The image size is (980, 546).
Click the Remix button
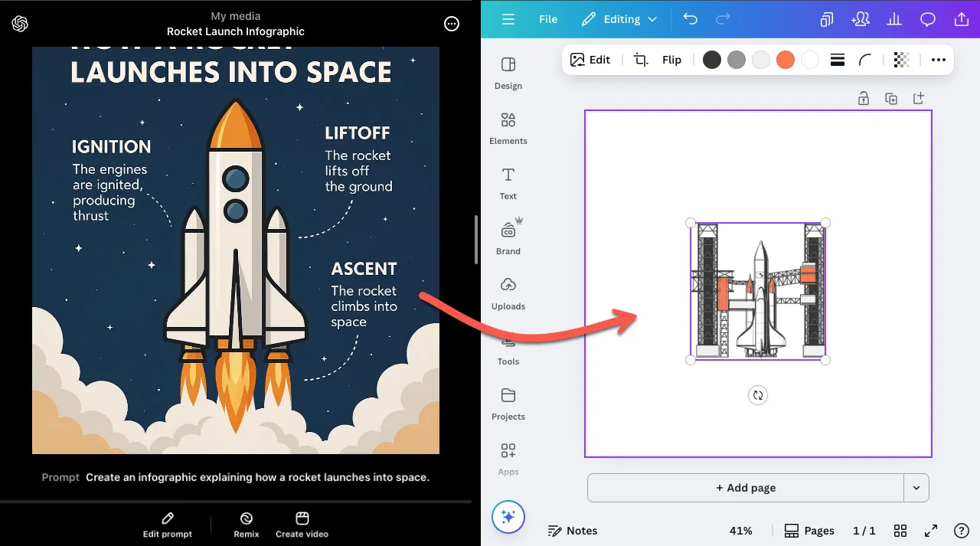(247, 525)
